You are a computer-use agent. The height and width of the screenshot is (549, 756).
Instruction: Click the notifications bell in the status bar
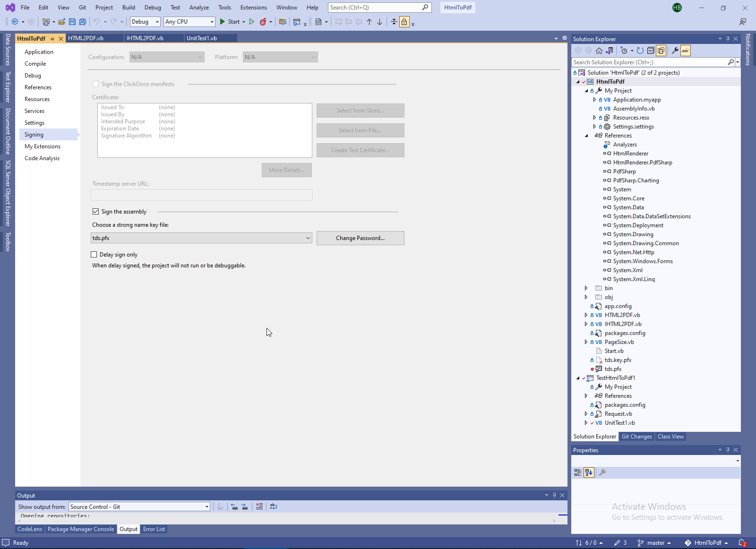742,543
